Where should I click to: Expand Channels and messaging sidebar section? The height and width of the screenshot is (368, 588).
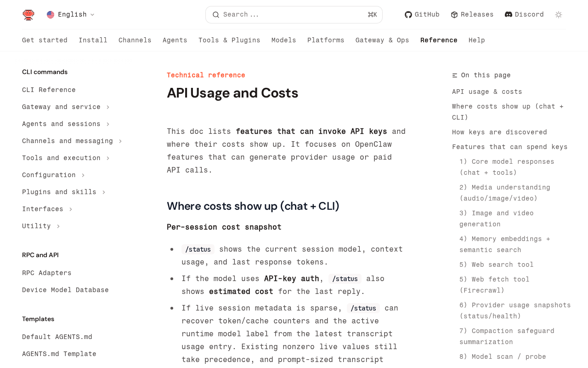click(120, 141)
